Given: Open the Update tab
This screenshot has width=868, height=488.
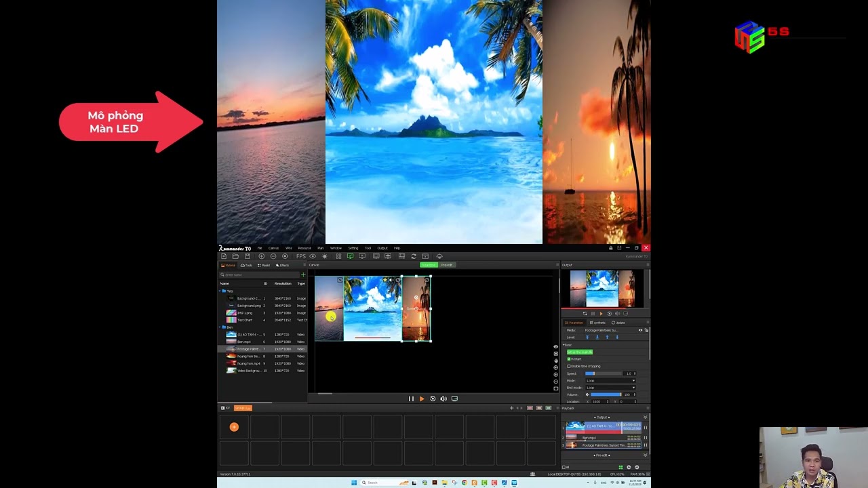Looking at the screenshot, I should click(618, 323).
